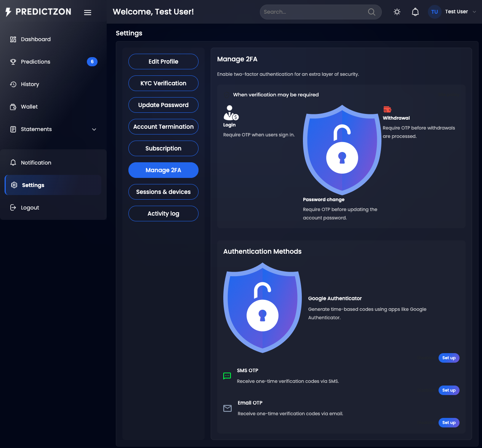The width and height of the screenshot is (482, 448).
Task: Click the Predictions trophy icon
Action: point(13,62)
